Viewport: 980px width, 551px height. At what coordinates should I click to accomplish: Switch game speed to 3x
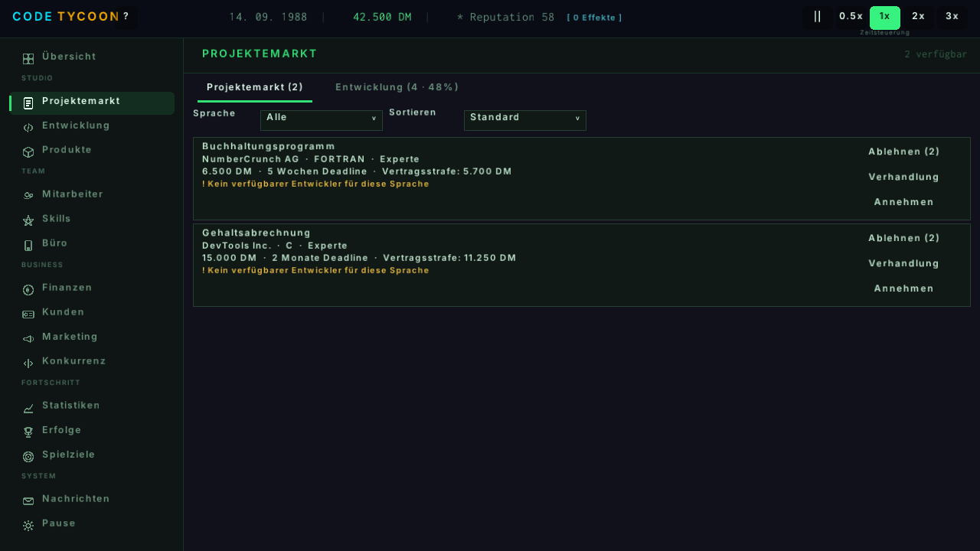tap(952, 17)
